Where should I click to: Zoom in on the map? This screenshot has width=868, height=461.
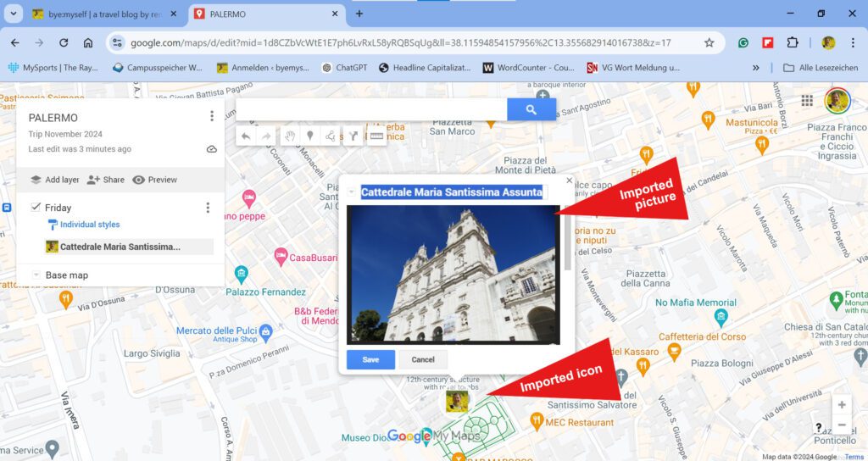pyautogui.click(x=842, y=404)
